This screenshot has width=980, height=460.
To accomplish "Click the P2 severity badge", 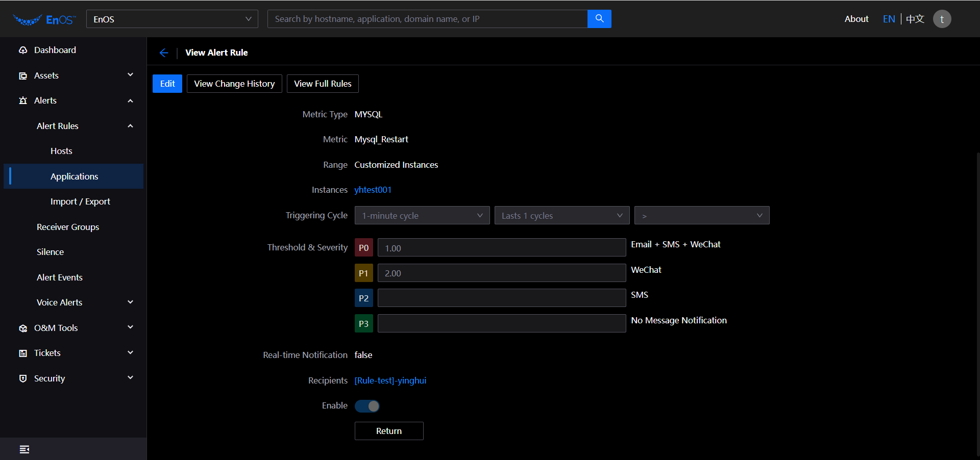I will [363, 298].
